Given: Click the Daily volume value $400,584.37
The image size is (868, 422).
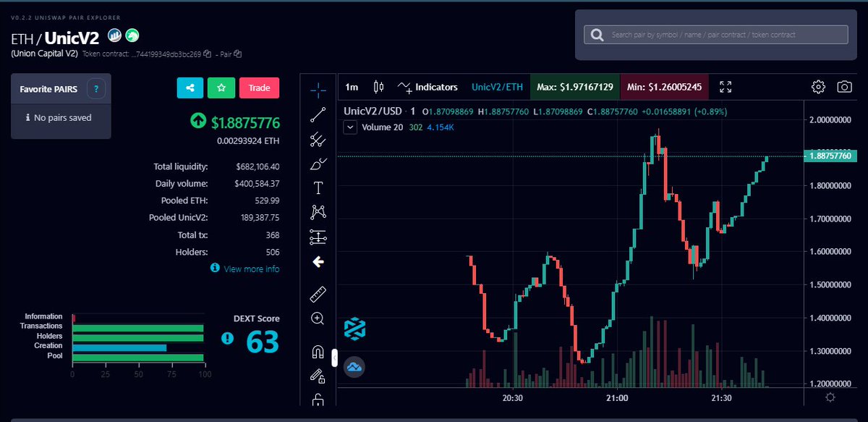Looking at the screenshot, I should [258, 184].
